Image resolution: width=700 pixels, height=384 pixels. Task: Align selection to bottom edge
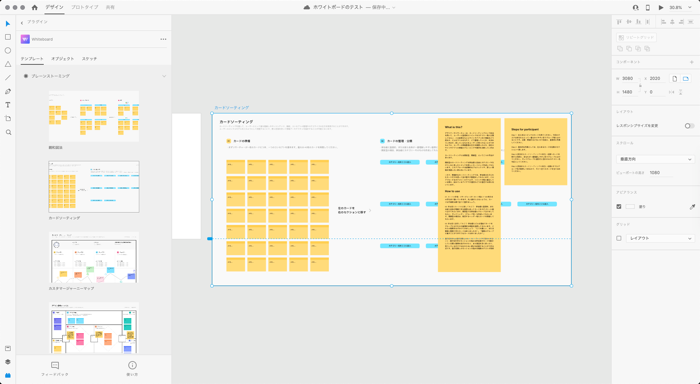point(638,21)
